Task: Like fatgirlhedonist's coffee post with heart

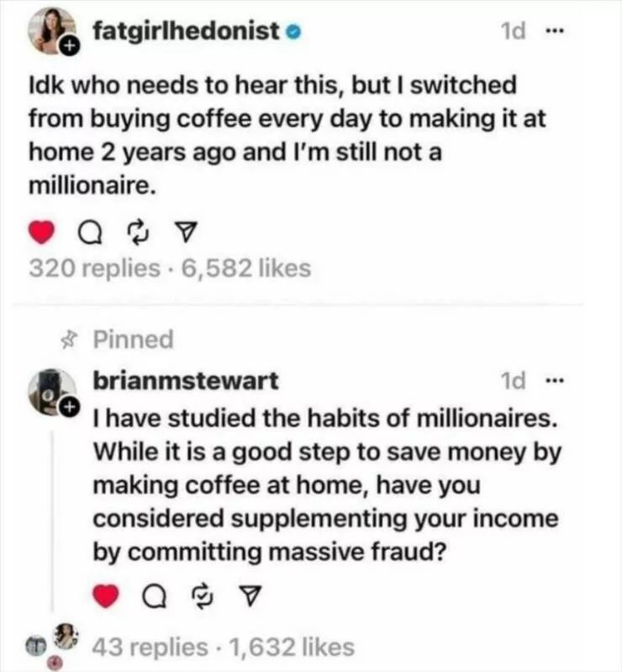Action: 44,230
